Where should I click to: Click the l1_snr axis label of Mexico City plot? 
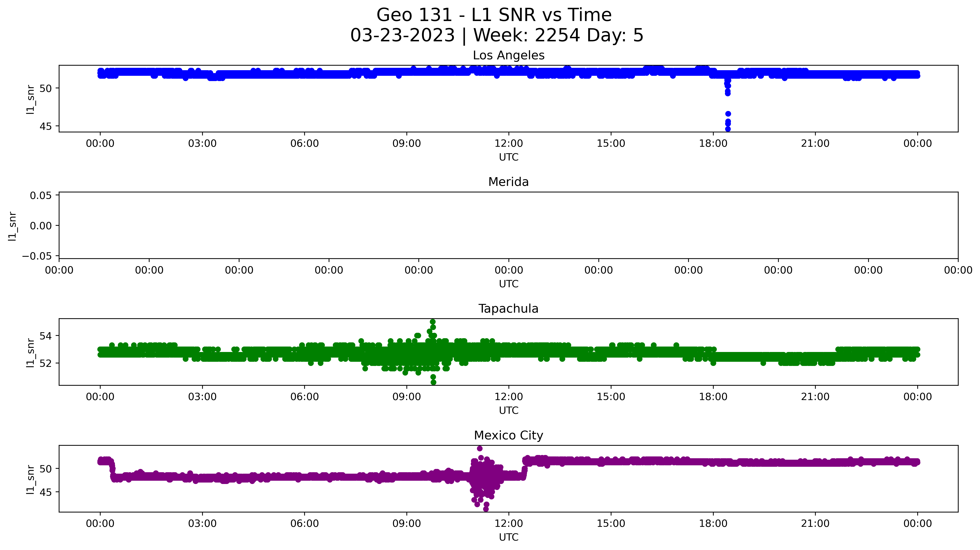coord(31,479)
